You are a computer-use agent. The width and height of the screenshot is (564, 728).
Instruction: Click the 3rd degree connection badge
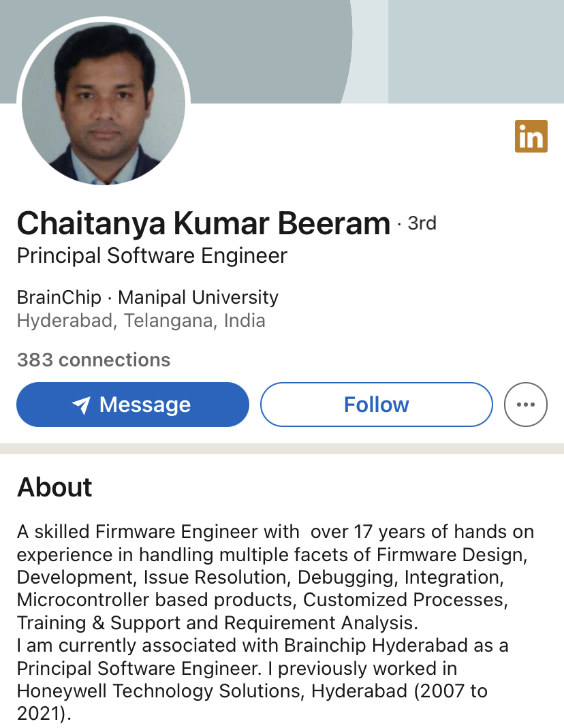(422, 223)
